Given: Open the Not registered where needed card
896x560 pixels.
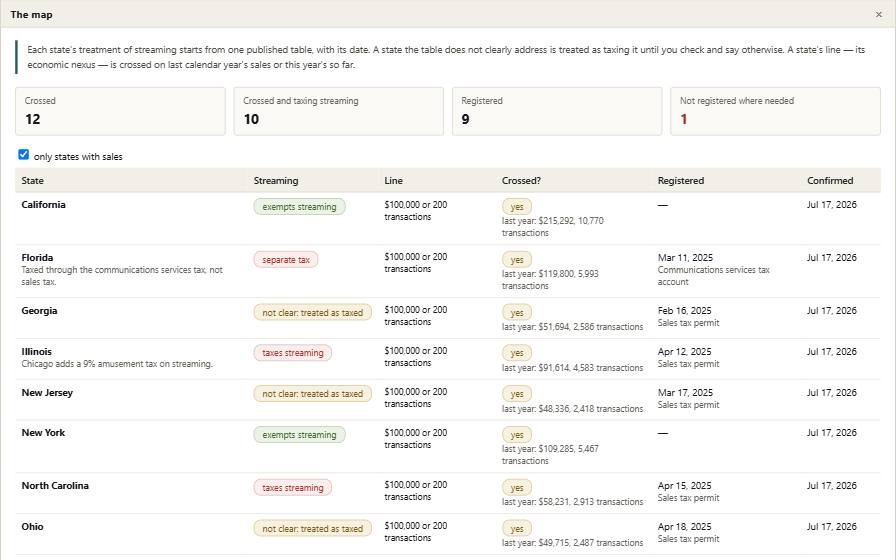Looking at the screenshot, I should click(x=775, y=111).
